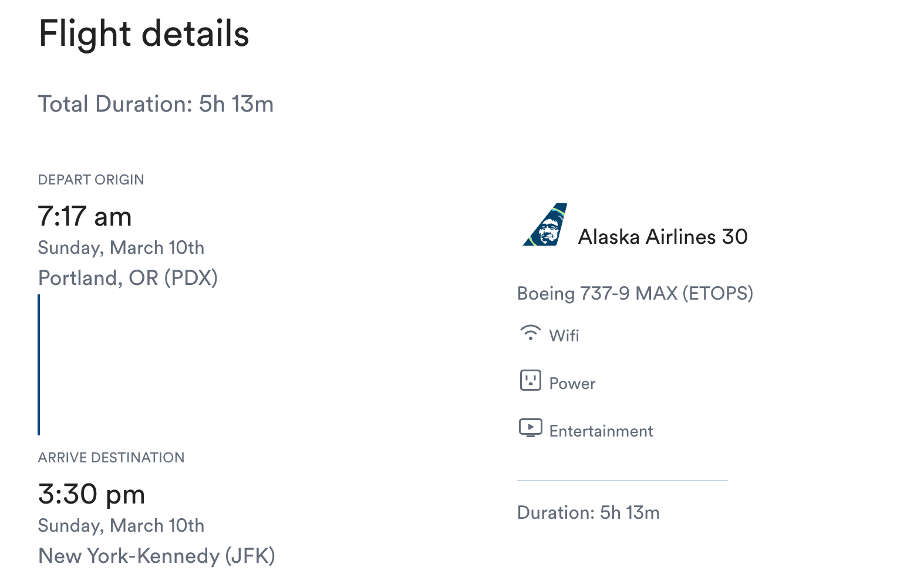Click the ARRIVE DESTINATION label

(x=111, y=458)
